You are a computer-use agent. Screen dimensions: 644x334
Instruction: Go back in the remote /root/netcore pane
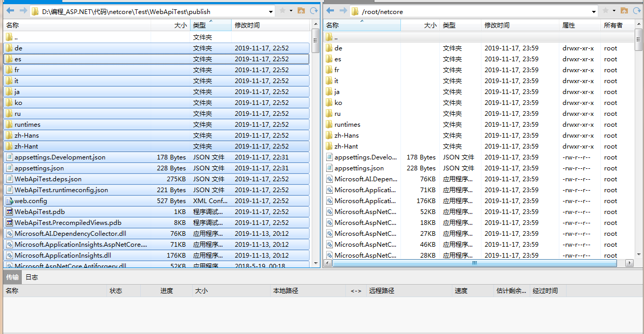[x=330, y=11]
